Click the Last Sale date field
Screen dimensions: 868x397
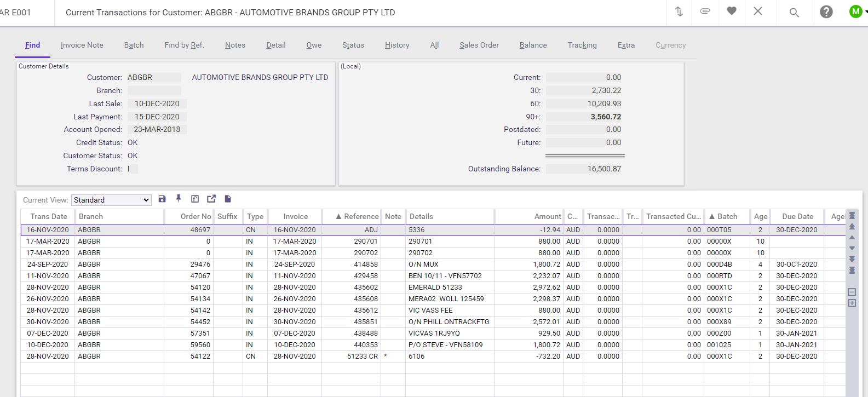pyautogui.click(x=157, y=103)
